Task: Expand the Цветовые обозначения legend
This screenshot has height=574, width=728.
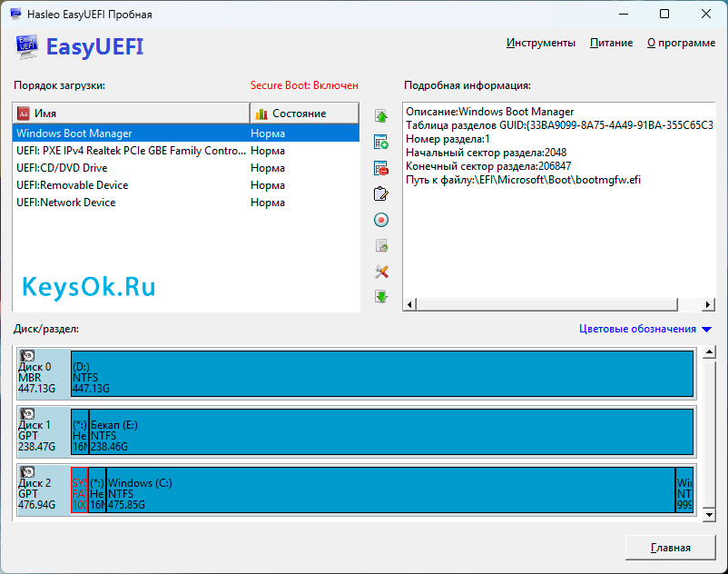Action: pos(637,329)
